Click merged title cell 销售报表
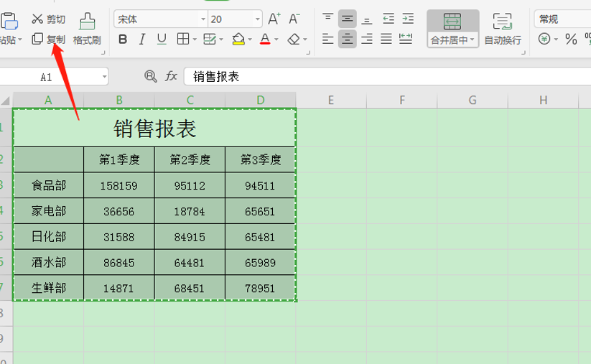Screen dimensions: 591x364 pyautogui.click(x=154, y=128)
